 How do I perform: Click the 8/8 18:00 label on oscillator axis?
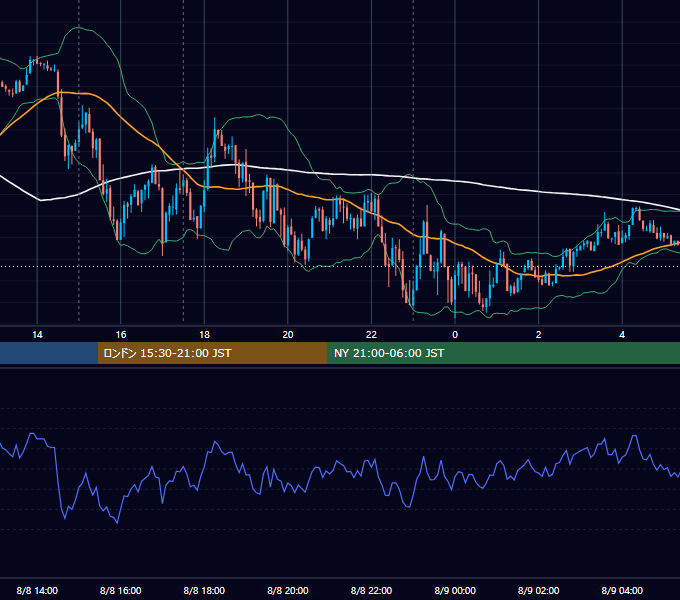[204, 590]
